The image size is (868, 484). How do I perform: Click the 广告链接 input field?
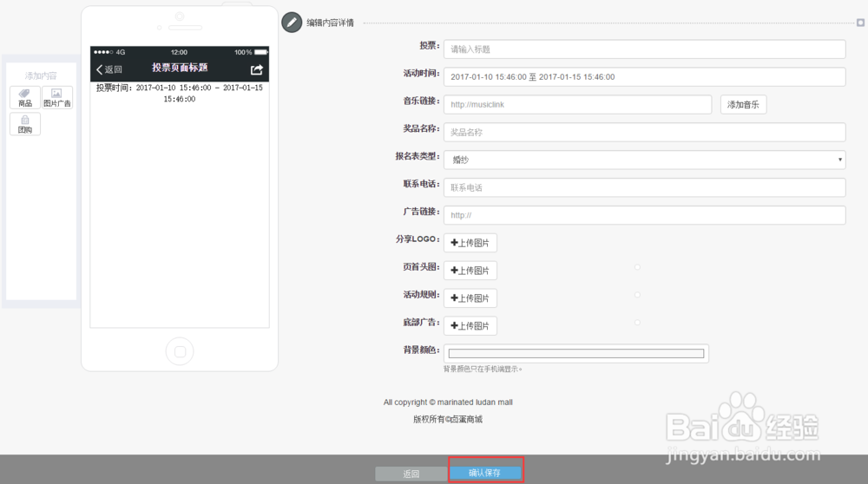(644, 215)
